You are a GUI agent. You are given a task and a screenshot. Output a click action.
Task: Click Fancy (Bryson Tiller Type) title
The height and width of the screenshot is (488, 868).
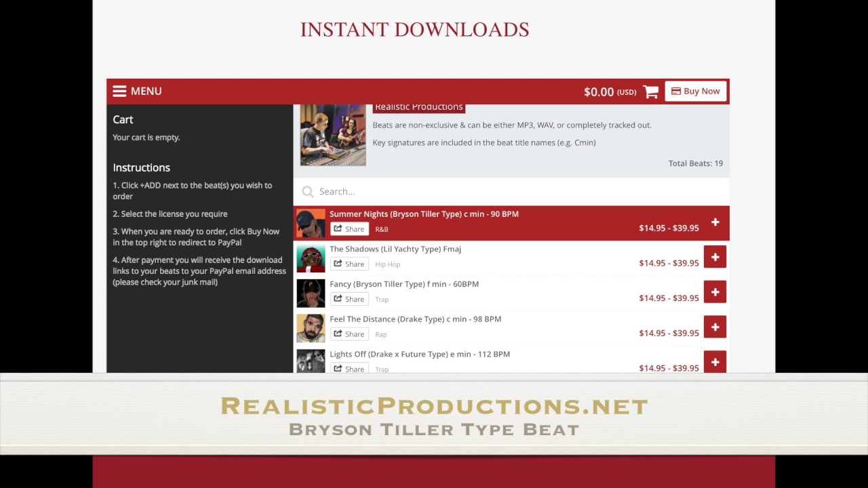pyautogui.click(x=404, y=284)
